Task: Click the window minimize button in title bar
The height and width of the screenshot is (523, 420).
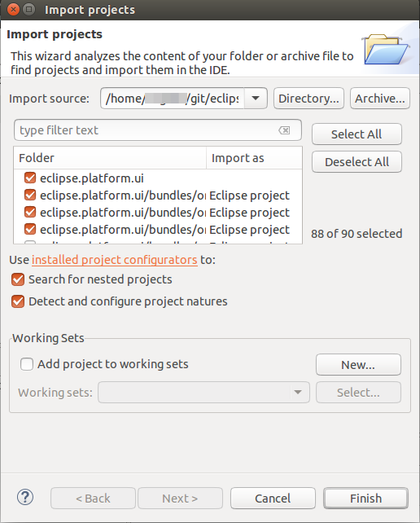Action: tap(29, 9)
